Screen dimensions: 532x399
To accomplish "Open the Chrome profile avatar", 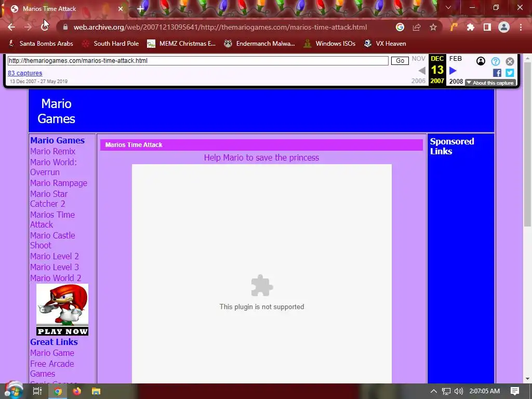I will point(504,27).
